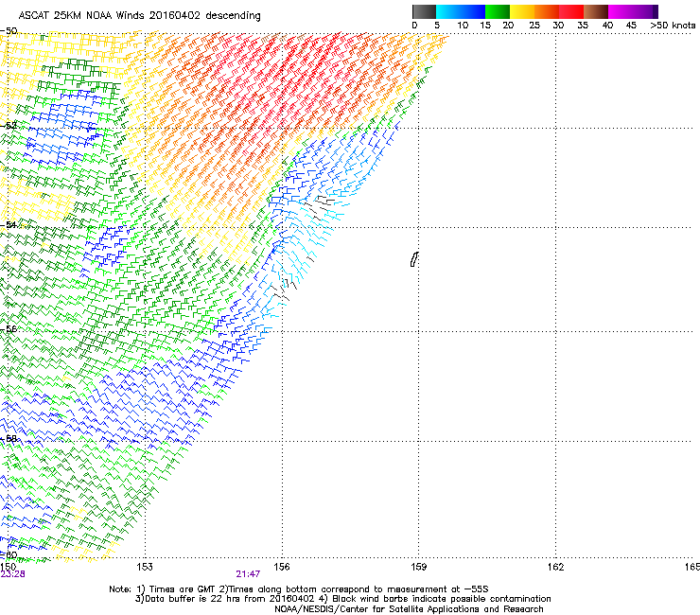Click the '>50 knots' legend label

[673, 26]
